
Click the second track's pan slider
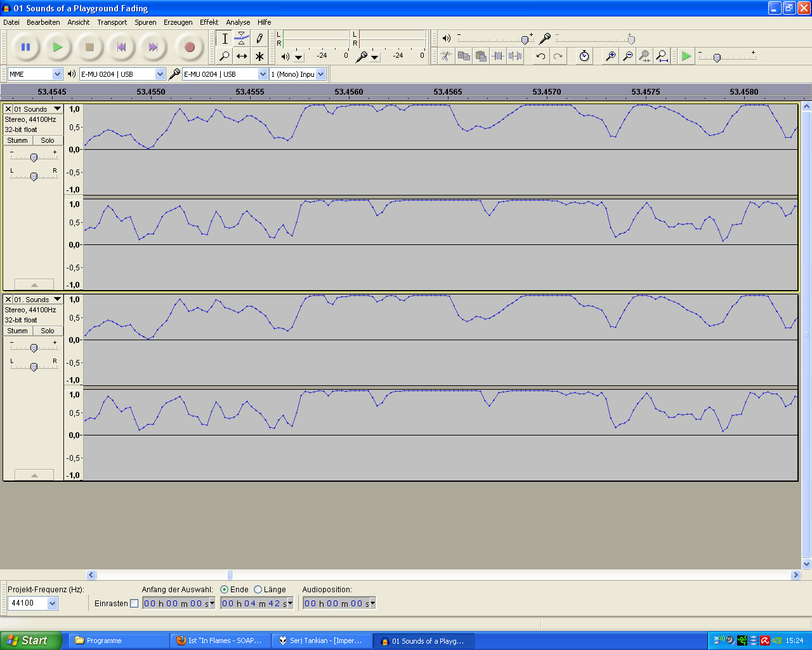coord(34,366)
